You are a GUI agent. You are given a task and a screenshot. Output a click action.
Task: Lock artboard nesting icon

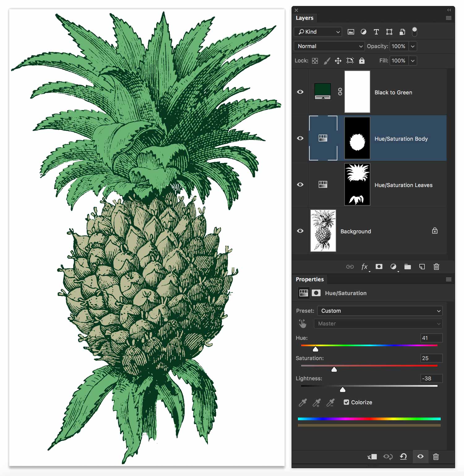(x=350, y=61)
